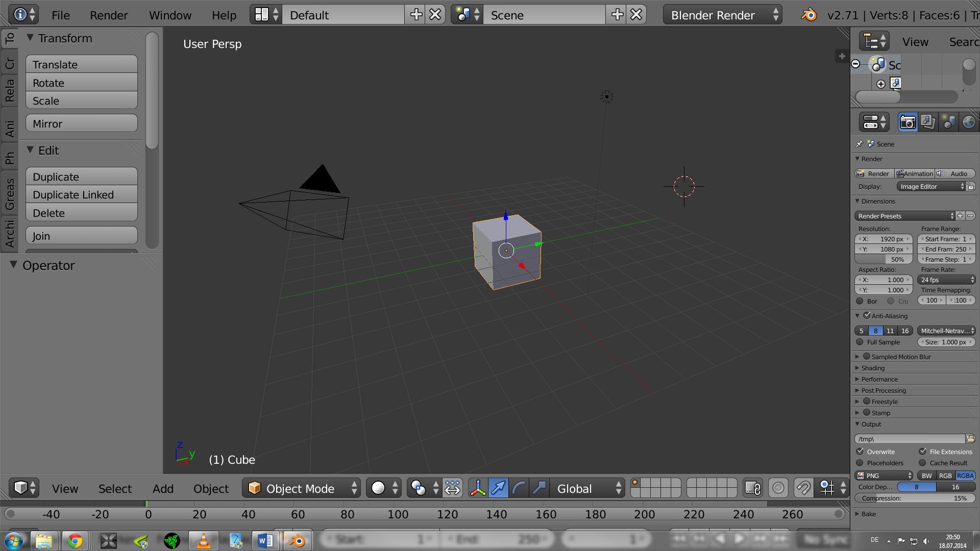Toggle the 3D manipulator axes widget

tap(478, 488)
